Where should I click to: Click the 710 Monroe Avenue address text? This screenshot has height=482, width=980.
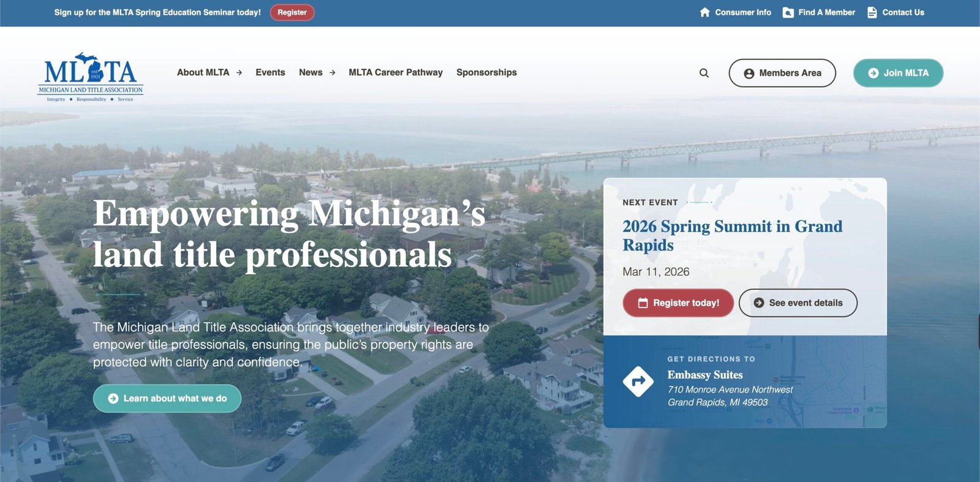tap(729, 390)
